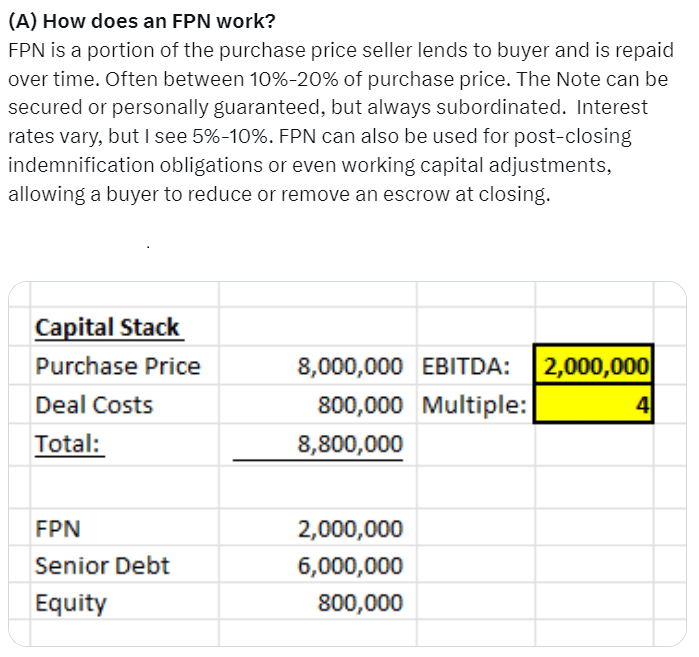
Task: Click the heading How does an FPN work?
Action: coord(142,21)
